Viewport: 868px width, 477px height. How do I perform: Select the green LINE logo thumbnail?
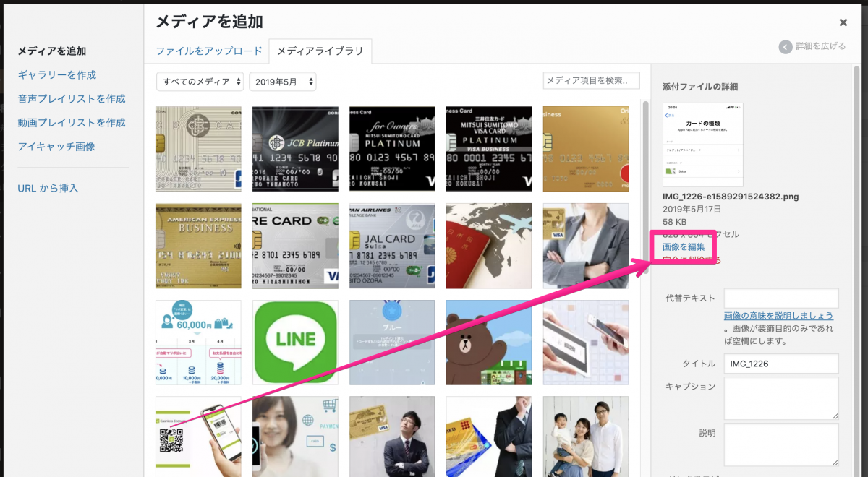(x=295, y=343)
